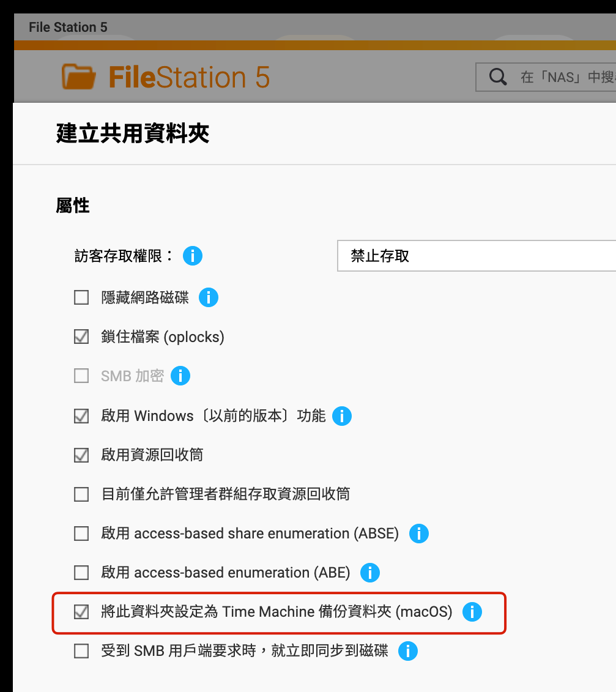Disable the 啟用資源回收筒 checkbox
The image size is (616, 692).
[x=81, y=455]
